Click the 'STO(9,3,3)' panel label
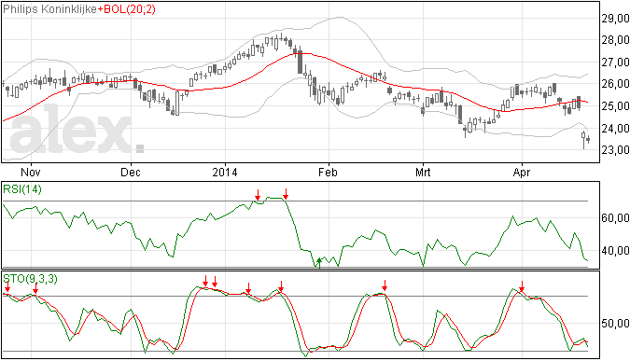 (x=30, y=279)
